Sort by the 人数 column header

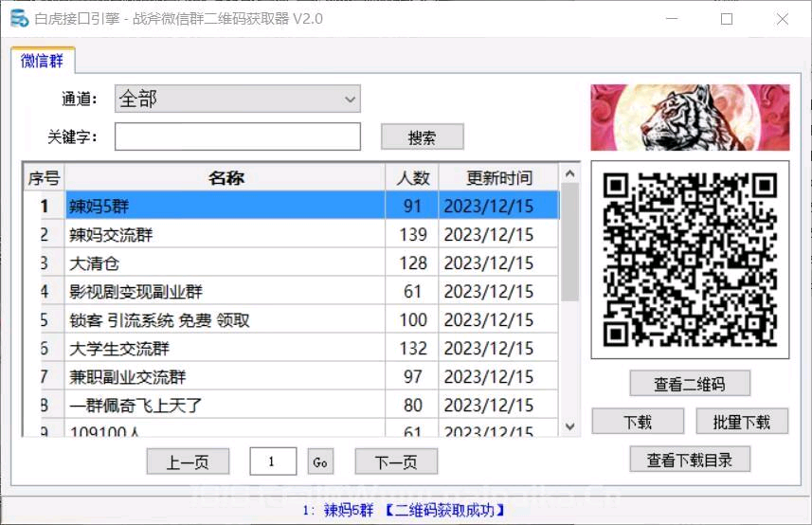click(412, 177)
